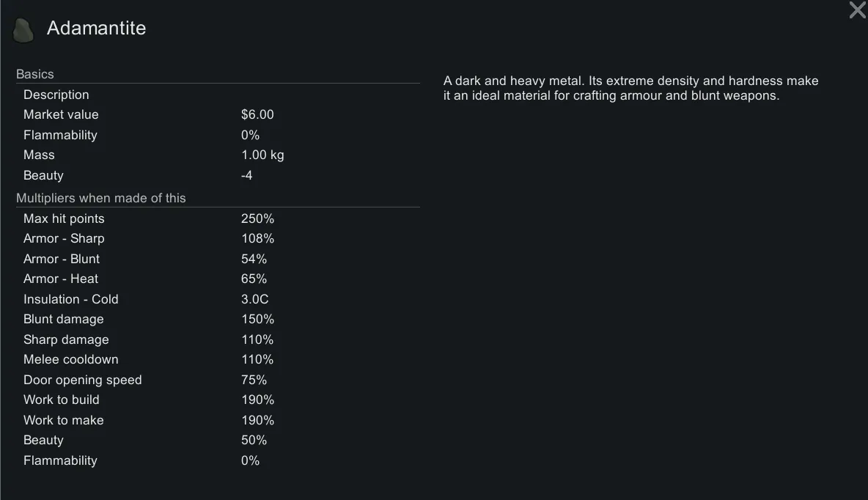Click the Adamantite title text
Screen dimensions: 868x500
point(96,29)
